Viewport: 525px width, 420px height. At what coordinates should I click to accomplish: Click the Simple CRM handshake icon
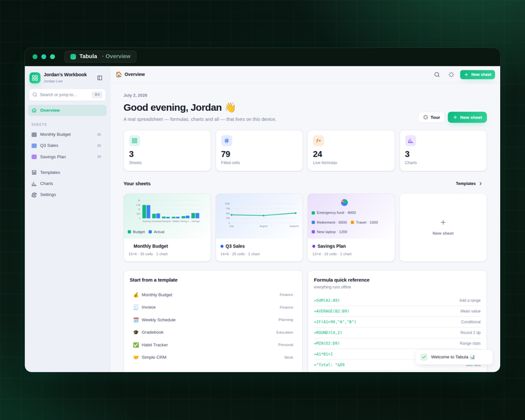click(136, 358)
